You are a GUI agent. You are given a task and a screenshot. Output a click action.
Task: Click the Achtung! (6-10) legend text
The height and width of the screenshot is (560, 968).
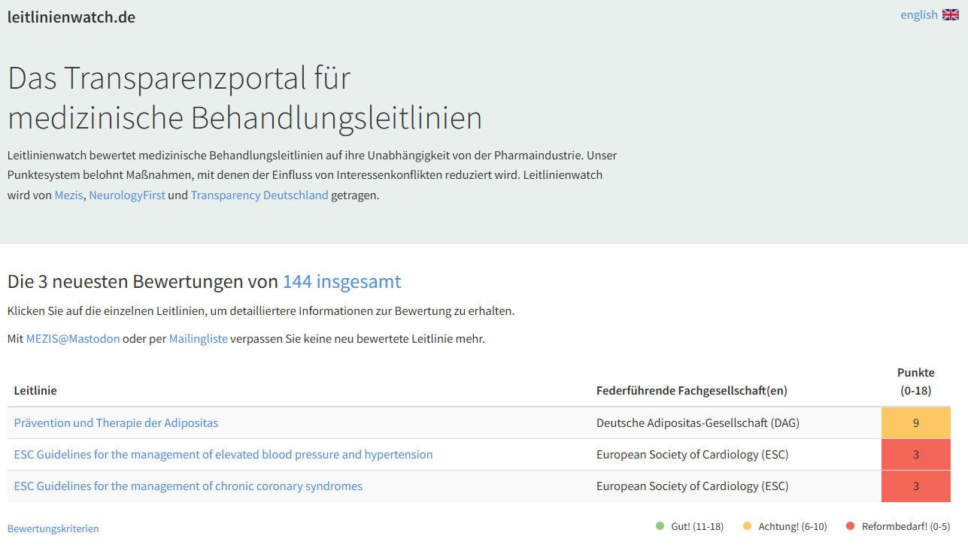click(x=793, y=527)
